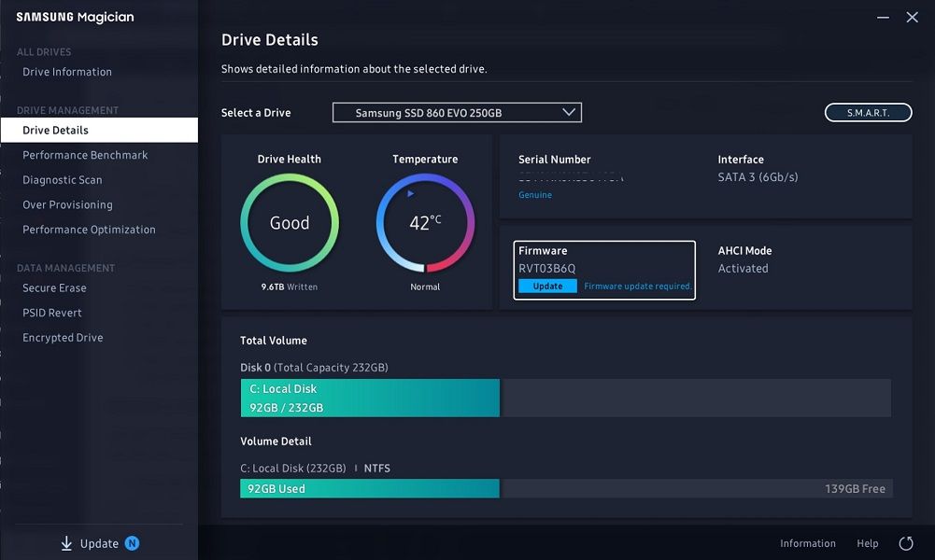Click the Genuine link under Serial Number
Viewport: 935px width, 560px height.
click(x=535, y=195)
